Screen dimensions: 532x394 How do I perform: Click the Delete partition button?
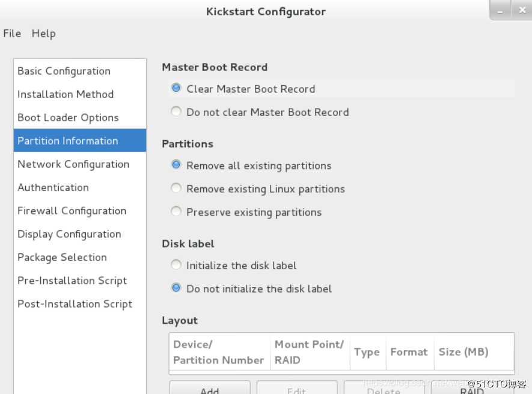click(x=384, y=388)
